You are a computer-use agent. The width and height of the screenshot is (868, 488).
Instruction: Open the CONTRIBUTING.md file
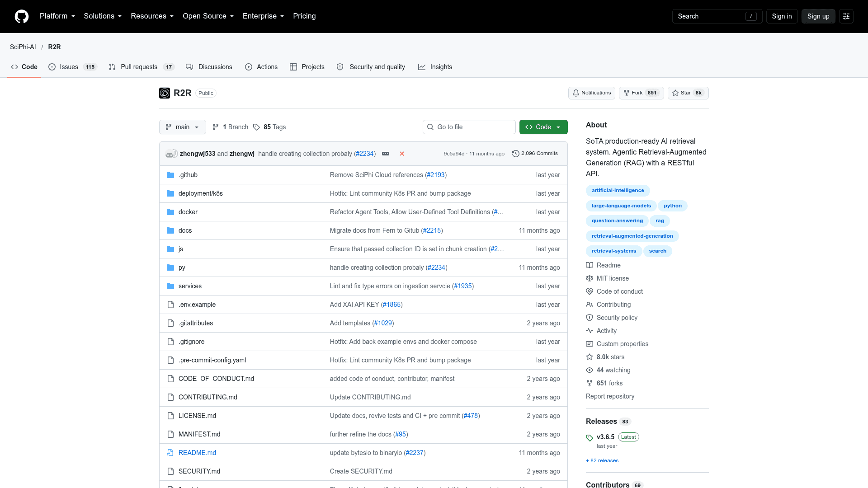click(208, 397)
